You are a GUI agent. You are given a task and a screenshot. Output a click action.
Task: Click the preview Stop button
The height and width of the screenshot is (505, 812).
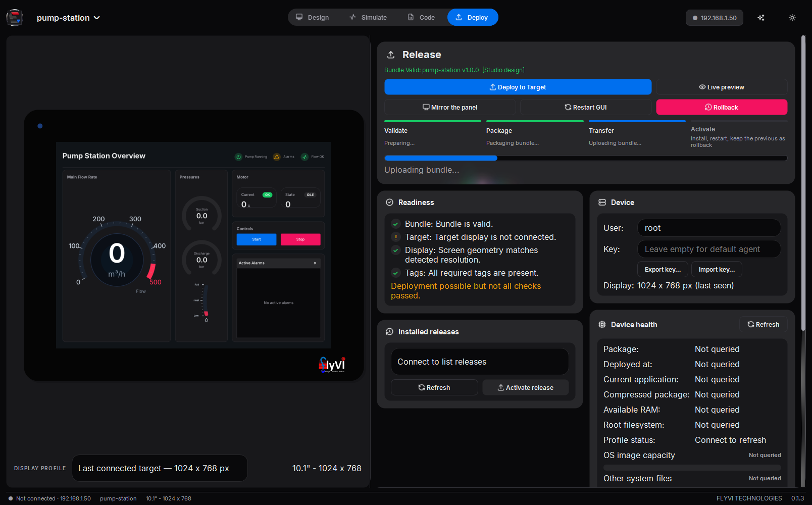click(x=300, y=239)
